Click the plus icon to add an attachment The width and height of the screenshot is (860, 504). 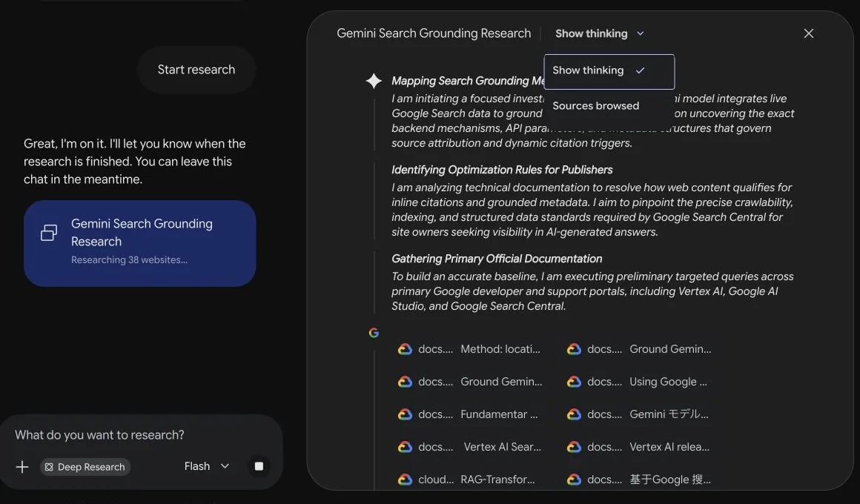click(x=22, y=467)
